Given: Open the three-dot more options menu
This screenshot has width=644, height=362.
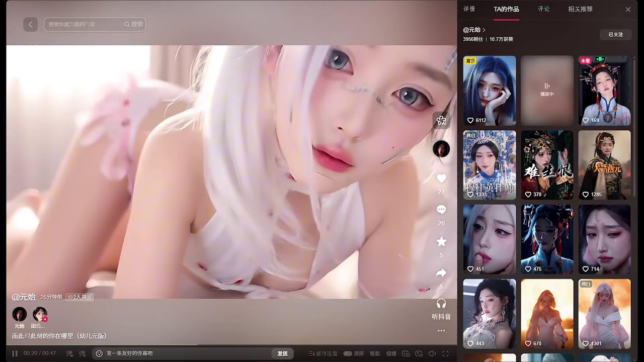Looking at the screenshot, I should [441, 330].
